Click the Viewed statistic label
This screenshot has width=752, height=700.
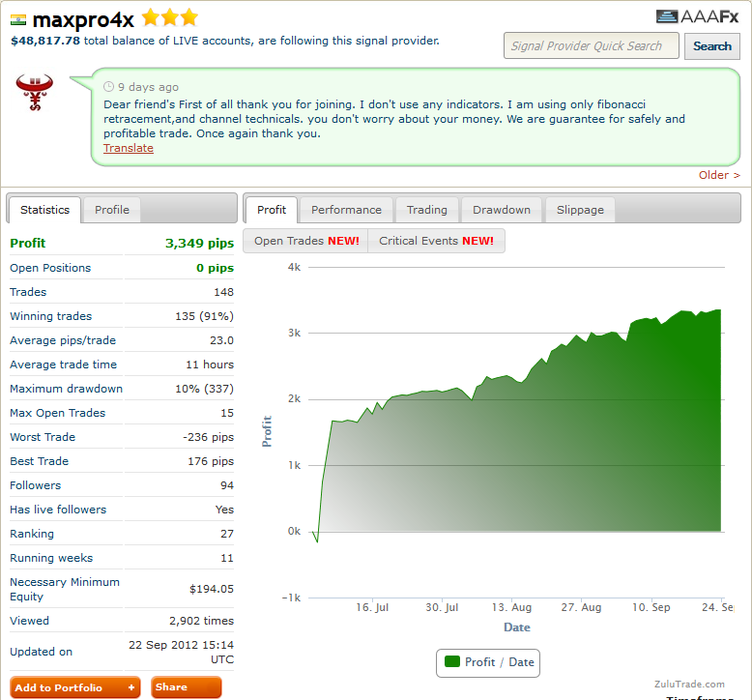pos(29,621)
